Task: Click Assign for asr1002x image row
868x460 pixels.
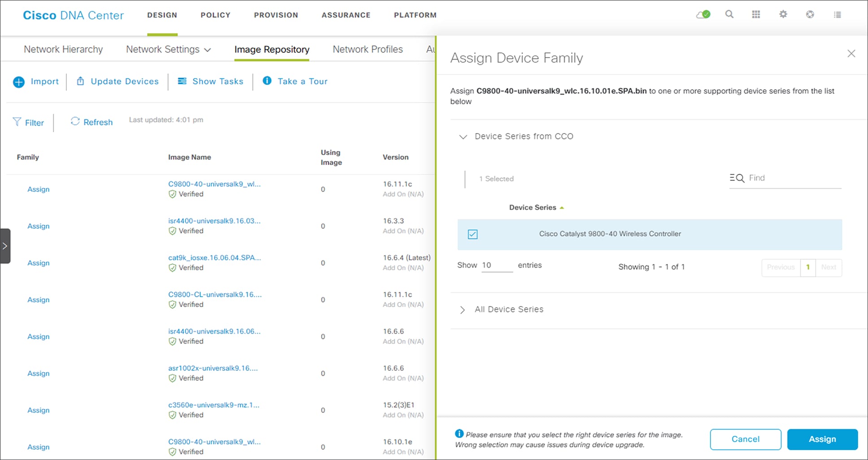Action: (39, 373)
